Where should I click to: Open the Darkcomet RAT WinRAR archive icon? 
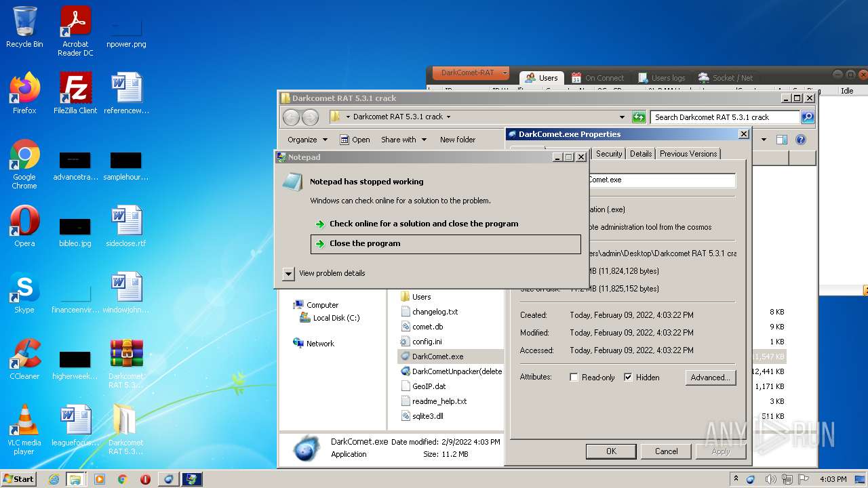coord(126,363)
